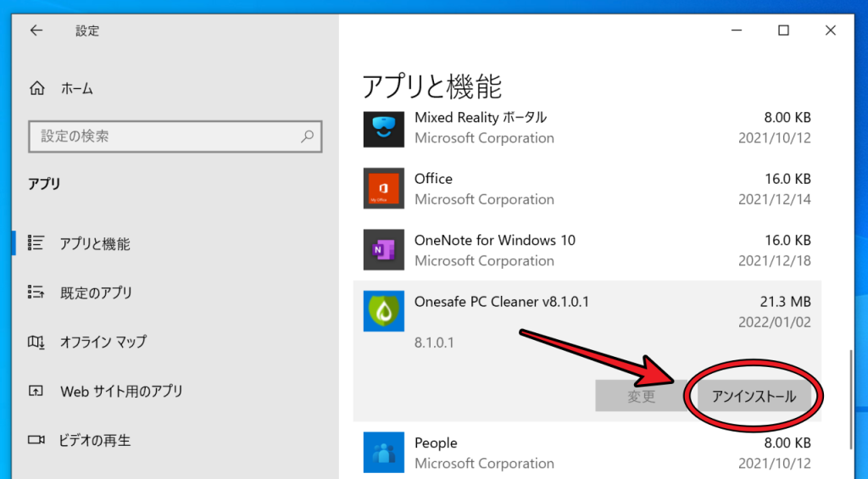This screenshot has width=868, height=479.
Task: Select the People entry name
Action: (x=436, y=443)
